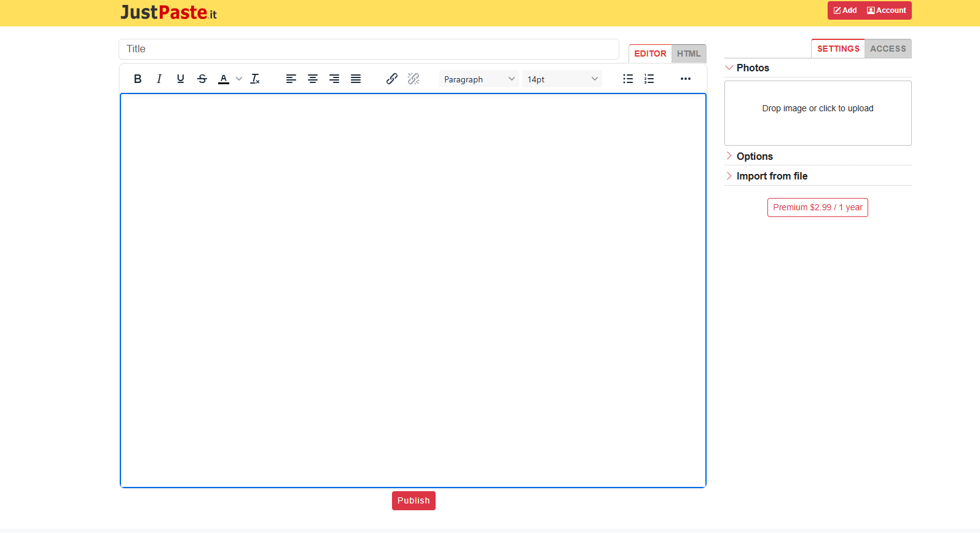Open the SETTINGS tab
The height and width of the screenshot is (533, 980).
click(x=838, y=49)
